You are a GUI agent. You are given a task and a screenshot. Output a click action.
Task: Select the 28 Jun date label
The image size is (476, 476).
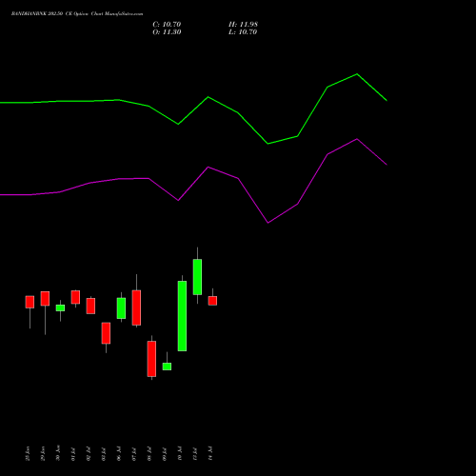point(28,453)
